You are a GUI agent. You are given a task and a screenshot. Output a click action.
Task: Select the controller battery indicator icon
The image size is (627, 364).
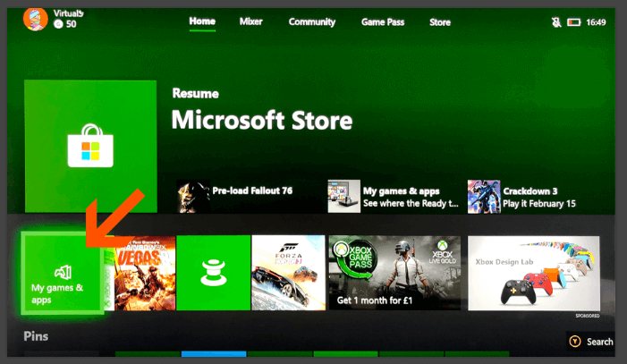(574, 22)
